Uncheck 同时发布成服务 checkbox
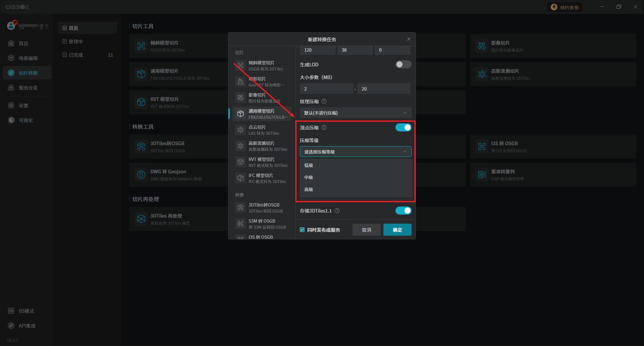The width and height of the screenshot is (644, 346). tap(302, 230)
